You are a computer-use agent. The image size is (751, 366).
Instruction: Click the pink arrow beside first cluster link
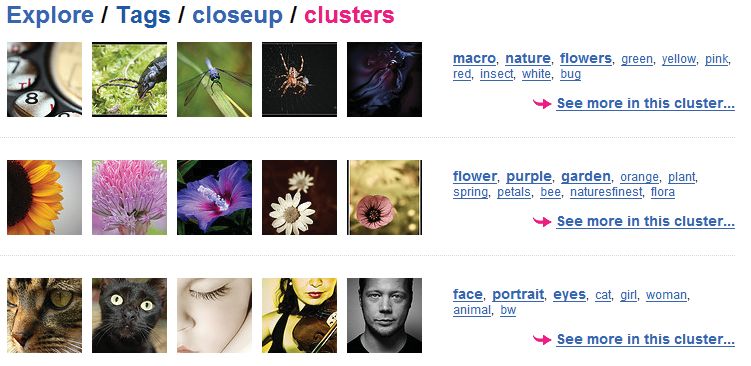[x=542, y=103]
